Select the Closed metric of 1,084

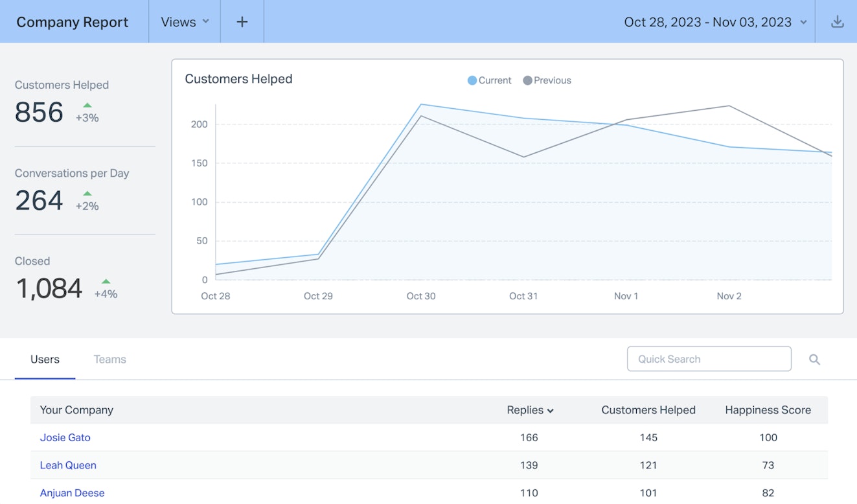(x=49, y=288)
